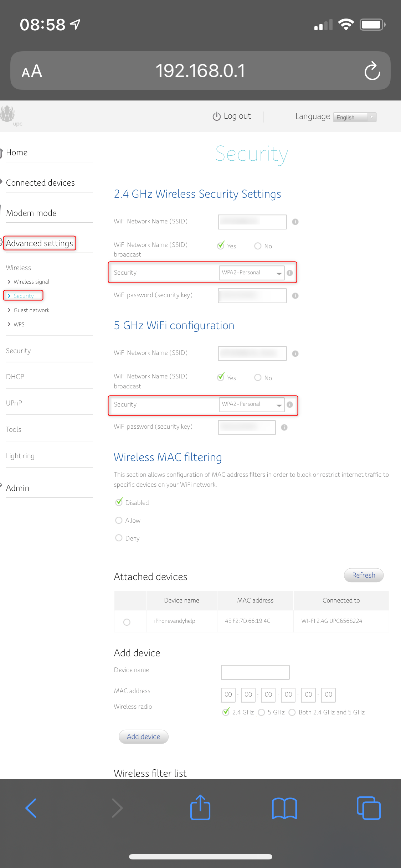Open 2.4 GHz Security WPA2-Personal dropdown
The image size is (401, 868).
point(252,273)
